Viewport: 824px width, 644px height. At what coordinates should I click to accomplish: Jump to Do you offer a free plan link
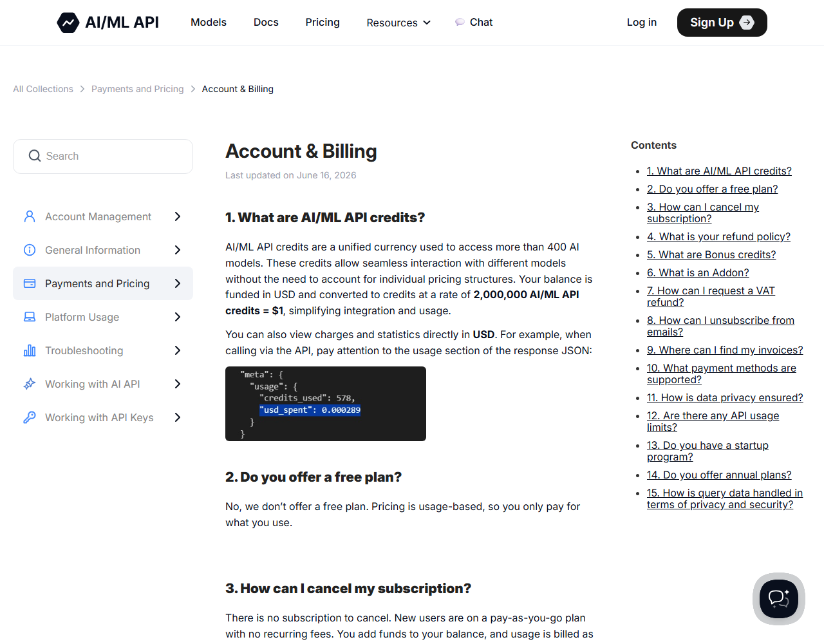click(712, 189)
